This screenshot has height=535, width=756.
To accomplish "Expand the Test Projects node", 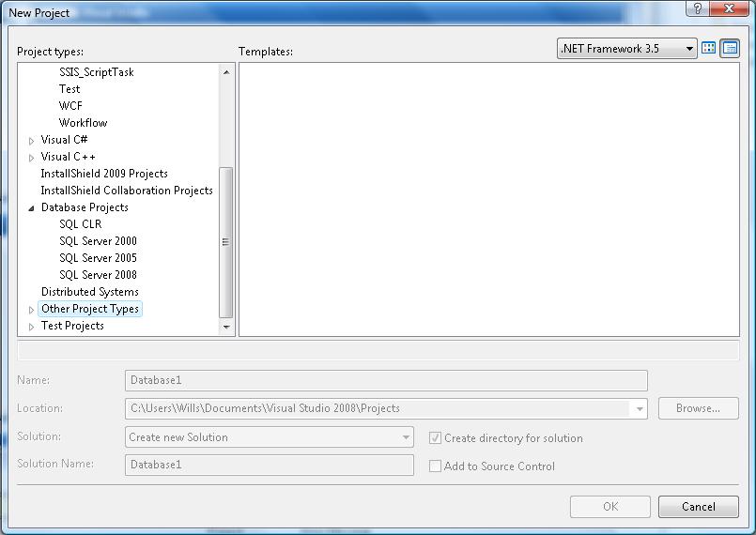I will pos(31,327).
